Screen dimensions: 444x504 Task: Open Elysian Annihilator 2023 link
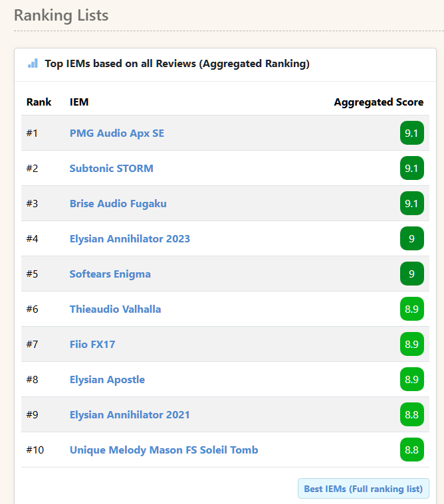[x=130, y=239]
